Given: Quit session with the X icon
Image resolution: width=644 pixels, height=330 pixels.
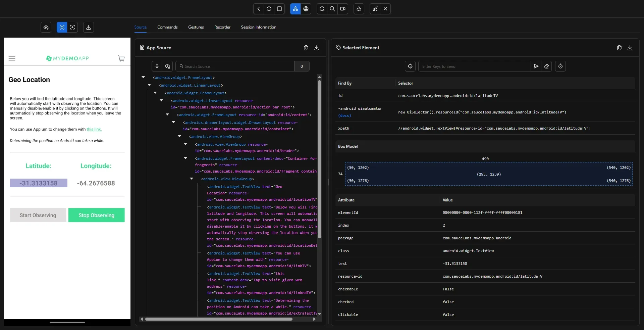Looking at the screenshot, I should [385, 9].
